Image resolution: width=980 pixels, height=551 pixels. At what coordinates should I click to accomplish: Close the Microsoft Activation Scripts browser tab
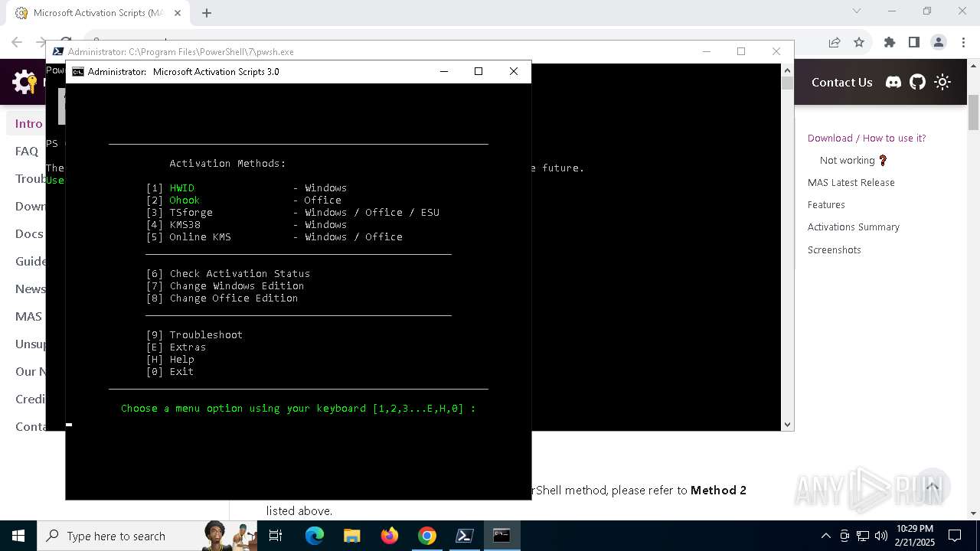coord(178,12)
